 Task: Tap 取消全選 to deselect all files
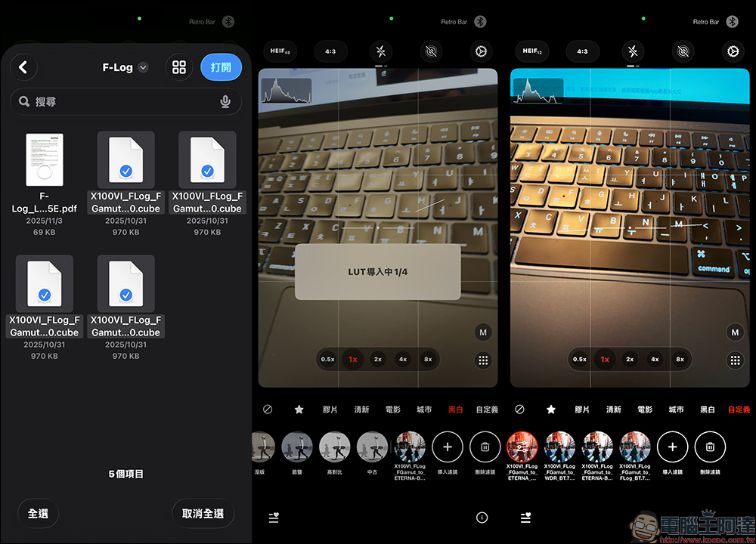pyautogui.click(x=203, y=513)
